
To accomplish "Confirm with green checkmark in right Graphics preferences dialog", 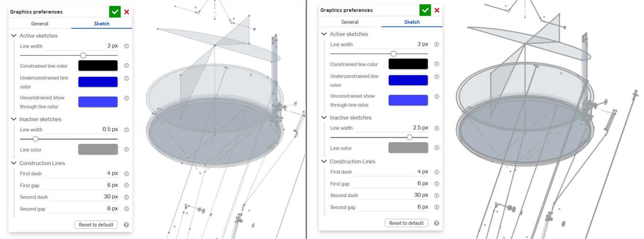I will (425, 10).
